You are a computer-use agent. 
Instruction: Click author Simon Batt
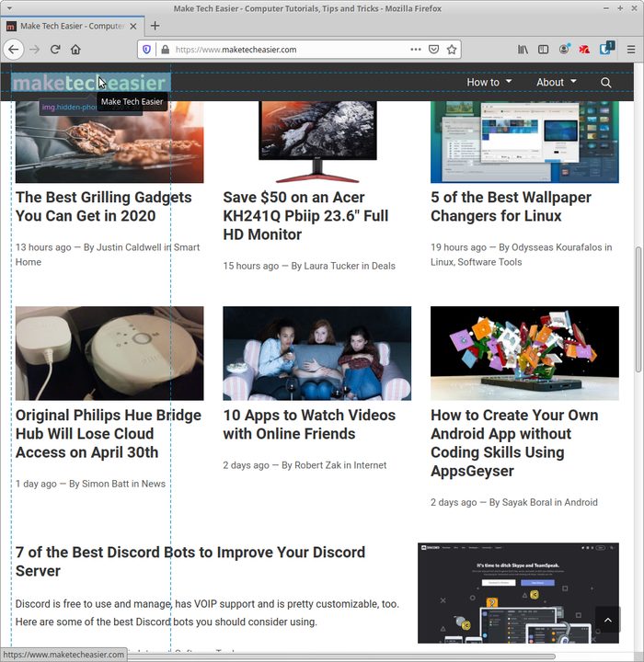(105, 484)
